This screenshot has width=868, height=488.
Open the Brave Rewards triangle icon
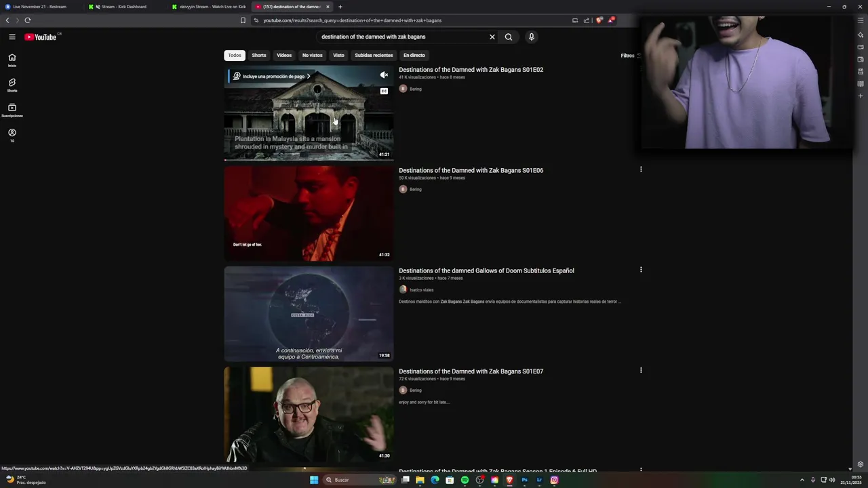610,20
